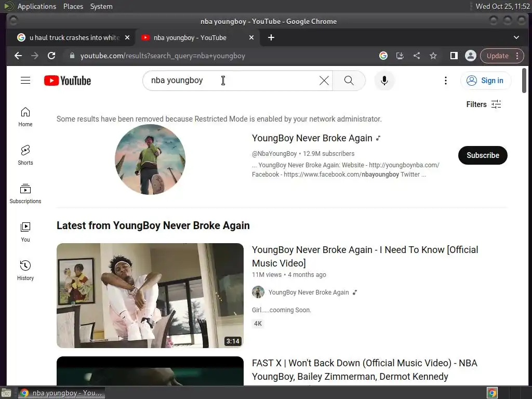Click the YouTube logo
The height and width of the screenshot is (399, 532).
68,81
